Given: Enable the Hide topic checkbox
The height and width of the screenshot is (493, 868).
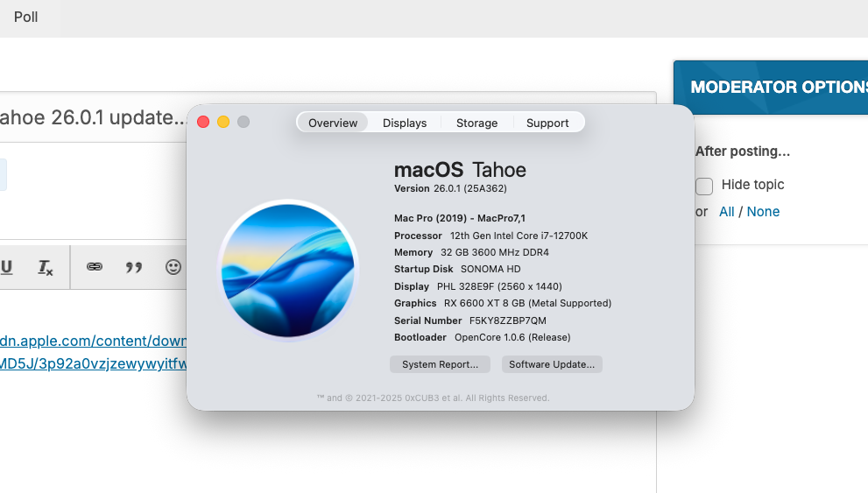Looking at the screenshot, I should pyautogui.click(x=704, y=186).
